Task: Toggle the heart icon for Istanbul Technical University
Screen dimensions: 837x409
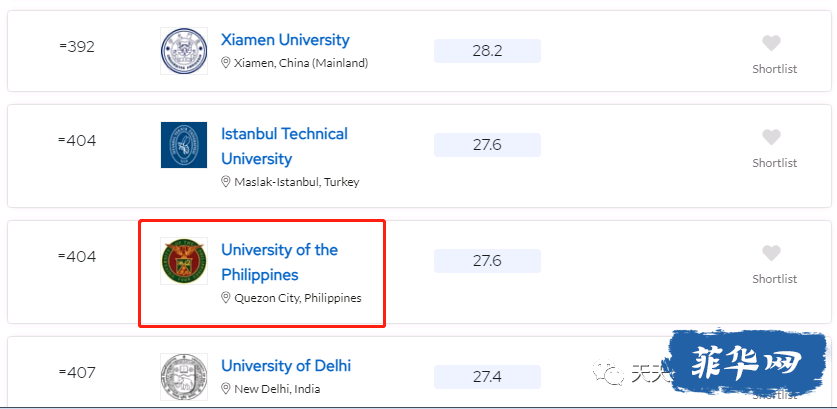Action: point(771,137)
